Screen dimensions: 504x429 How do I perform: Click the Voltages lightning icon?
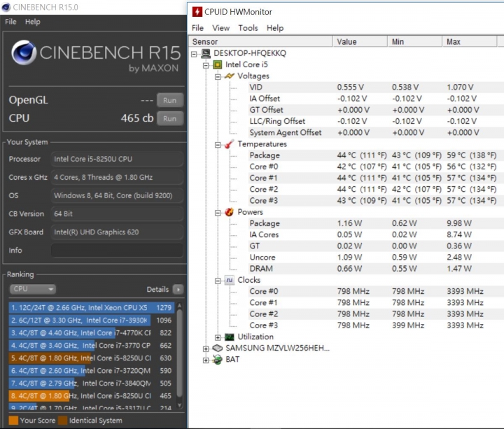pyautogui.click(x=229, y=76)
